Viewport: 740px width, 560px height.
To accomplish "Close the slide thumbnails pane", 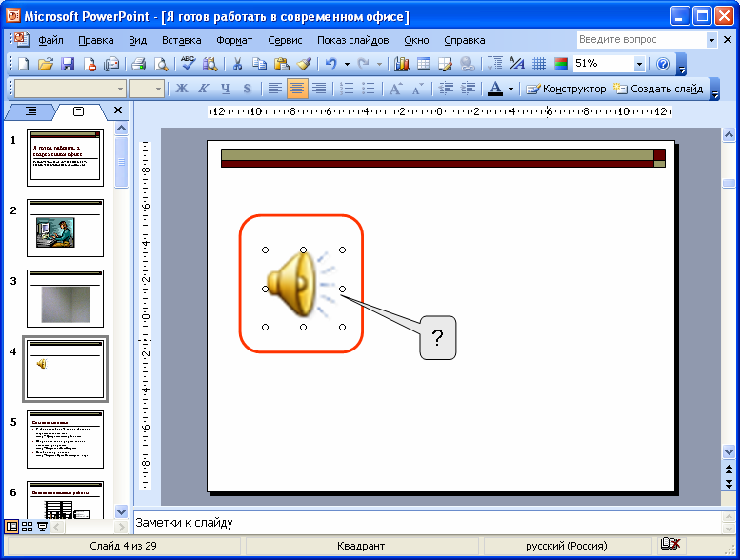I will tap(118, 110).
